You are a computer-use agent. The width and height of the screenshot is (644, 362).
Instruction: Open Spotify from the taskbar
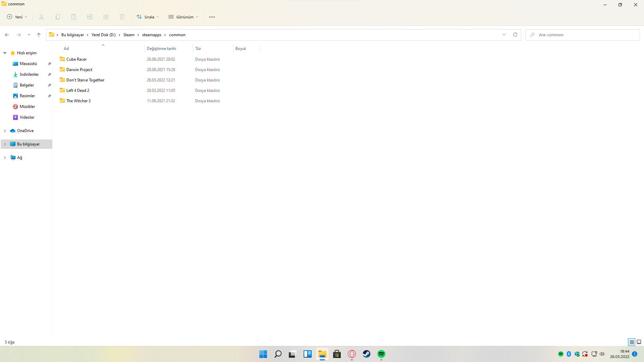381,354
